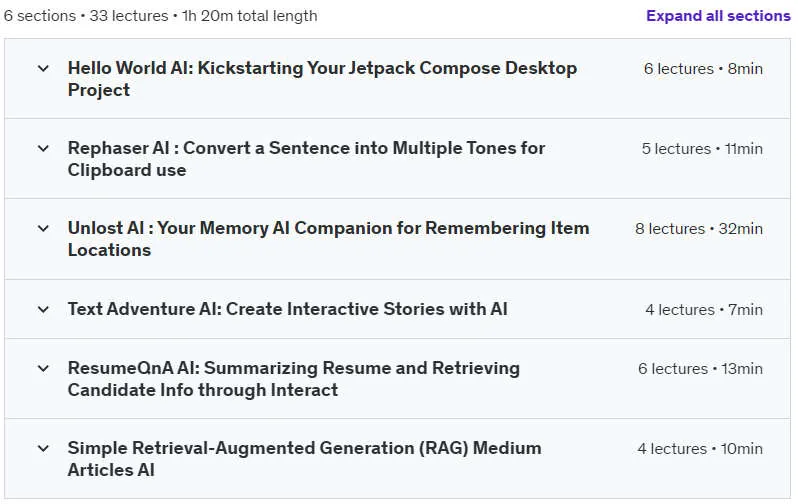Viewport: 798px width, 504px height.
Task: Open the Simple Retrieval-Augmented Generation title
Action: point(304,459)
